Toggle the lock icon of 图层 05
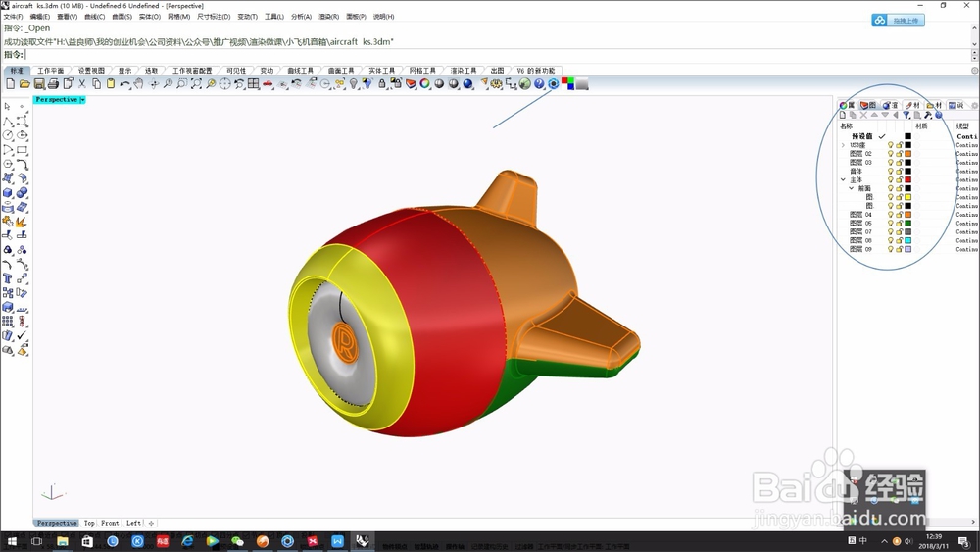Image resolution: width=980 pixels, height=552 pixels. click(900, 224)
